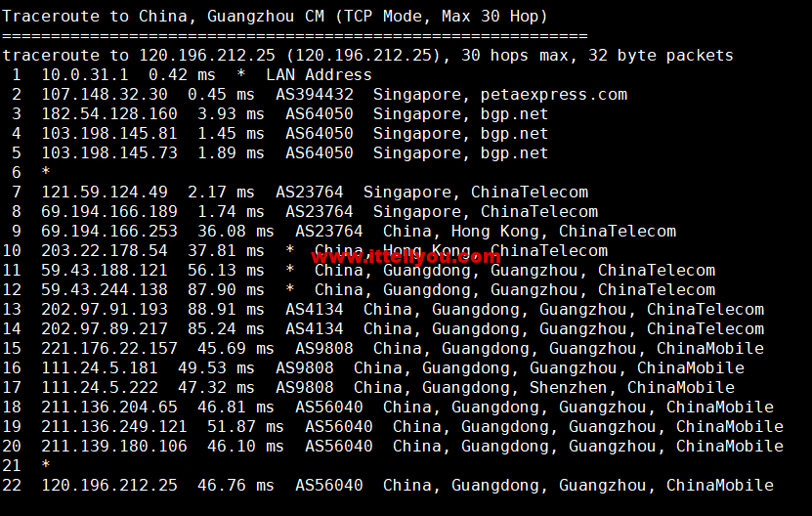This screenshot has height=516, width=812.
Task: Click the 56.13 ms latency value
Action: (226, 271)
